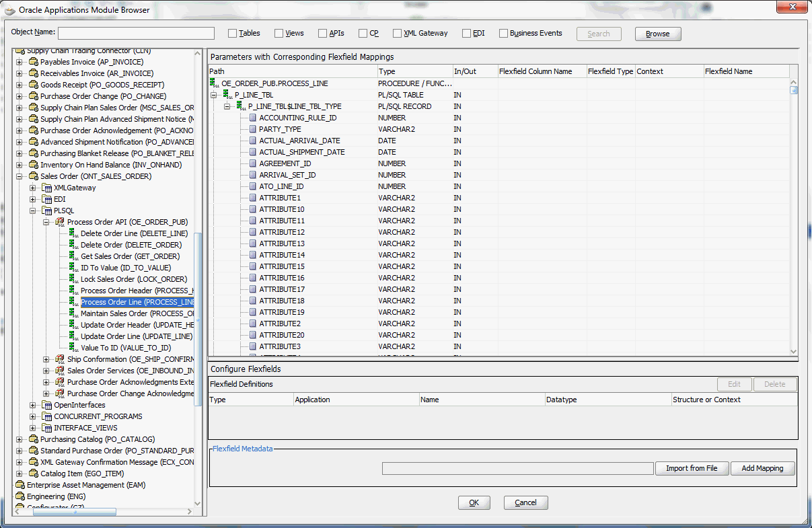Click into the Object Name text field
This screenshot has height=528, width=812.
[x=136, y=34]
